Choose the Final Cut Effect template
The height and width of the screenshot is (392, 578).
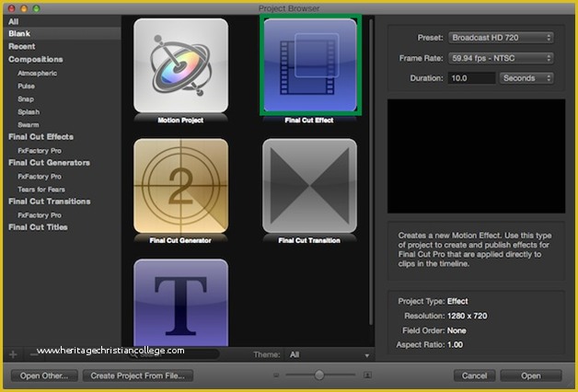click(310, 64)
